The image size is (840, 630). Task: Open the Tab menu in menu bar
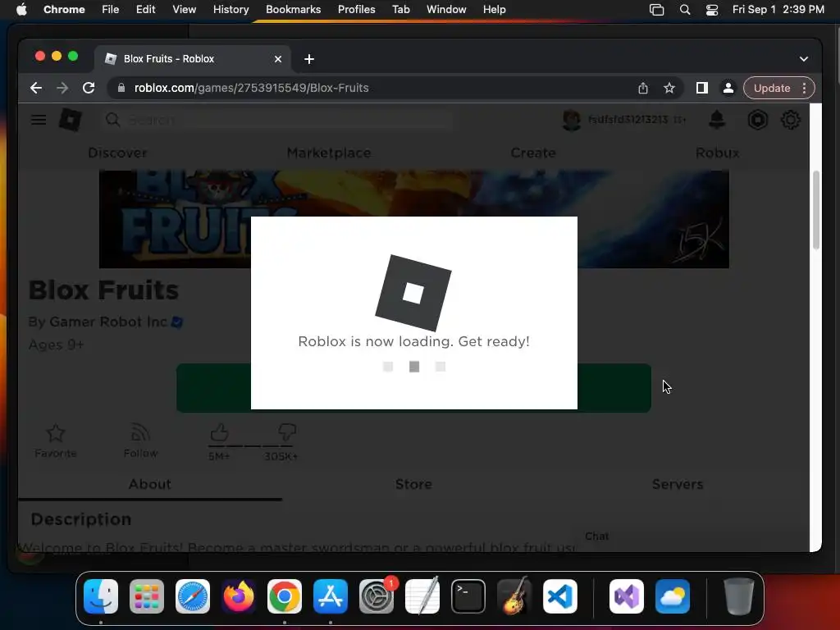point(400,10)
